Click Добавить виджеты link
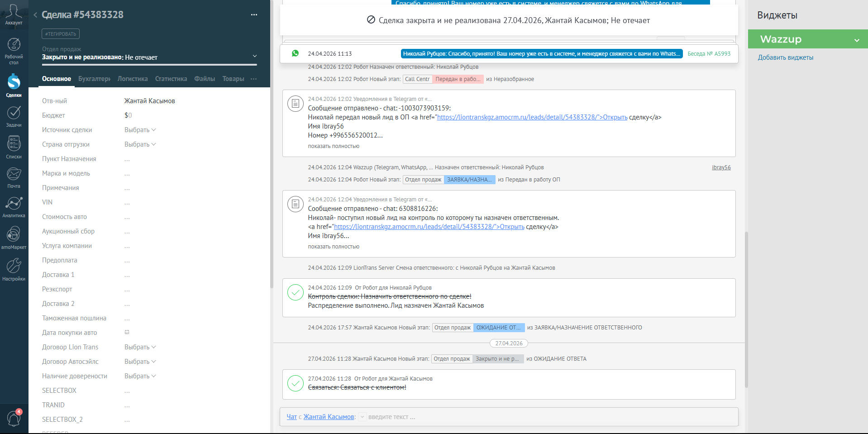The image size is (868, 434). [x=786, y=57]
